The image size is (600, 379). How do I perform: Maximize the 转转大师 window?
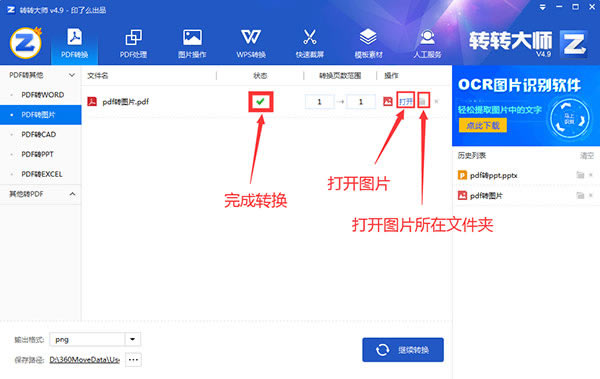click(576, 7)
